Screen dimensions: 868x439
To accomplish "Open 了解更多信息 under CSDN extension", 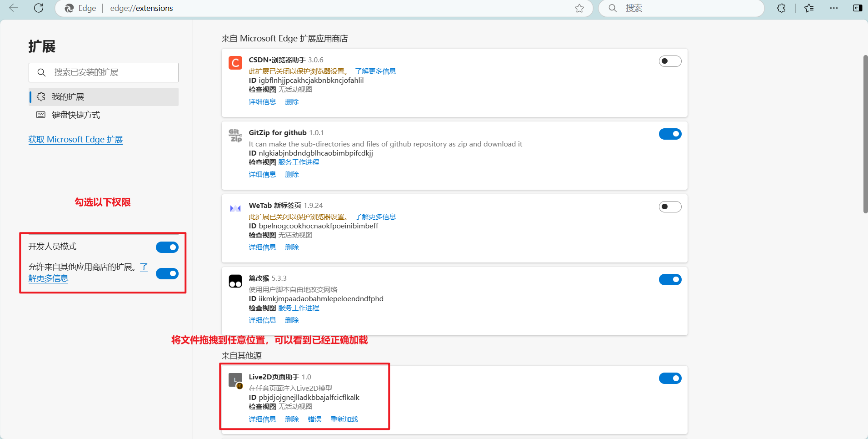I will tap(375, 71).
